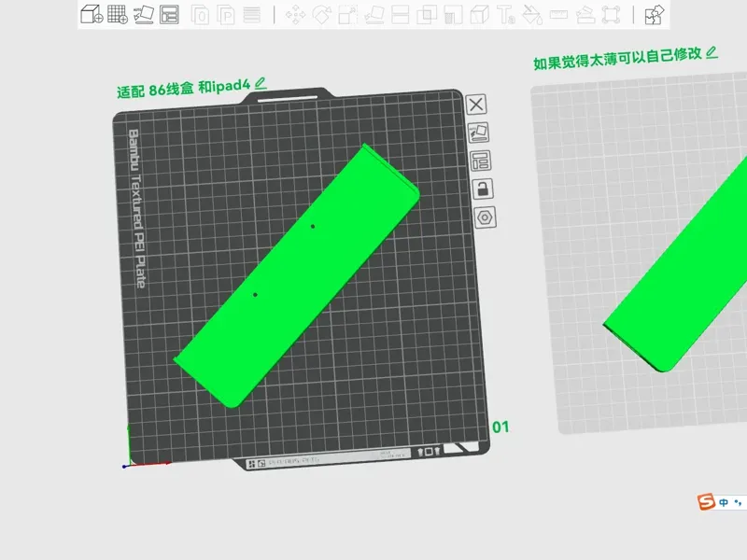Open Variable layer height tool
This screenshot has width=747, height=560.
click(x=251, y=15)
